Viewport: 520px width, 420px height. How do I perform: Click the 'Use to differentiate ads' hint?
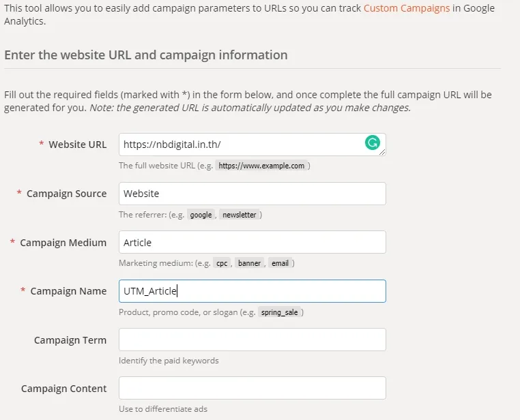163,408
